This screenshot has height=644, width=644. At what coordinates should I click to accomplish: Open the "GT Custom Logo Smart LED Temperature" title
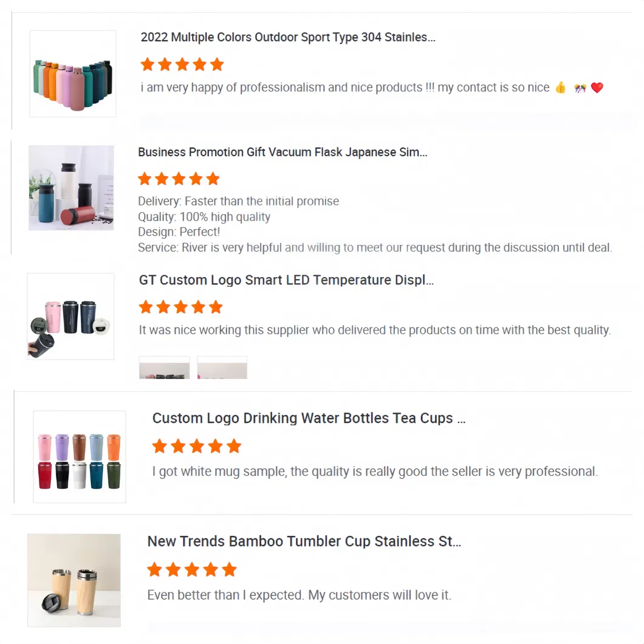pos(286,280)
